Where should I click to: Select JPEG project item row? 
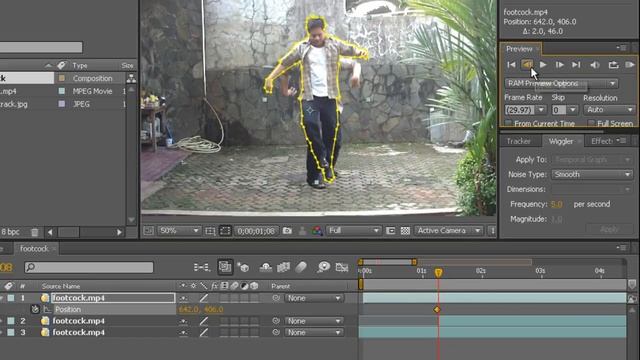pyautogui.click(x=62, y=104)
